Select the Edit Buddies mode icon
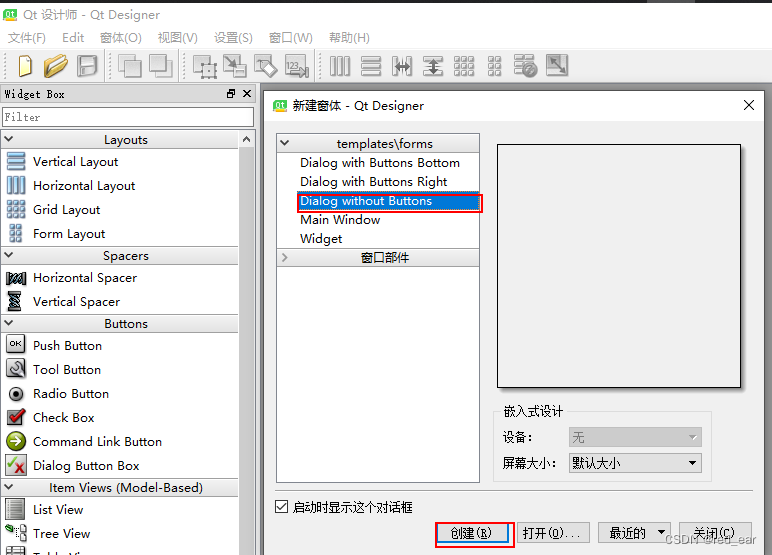The width and height of the screenshot is (772, 555). point(266,66)
